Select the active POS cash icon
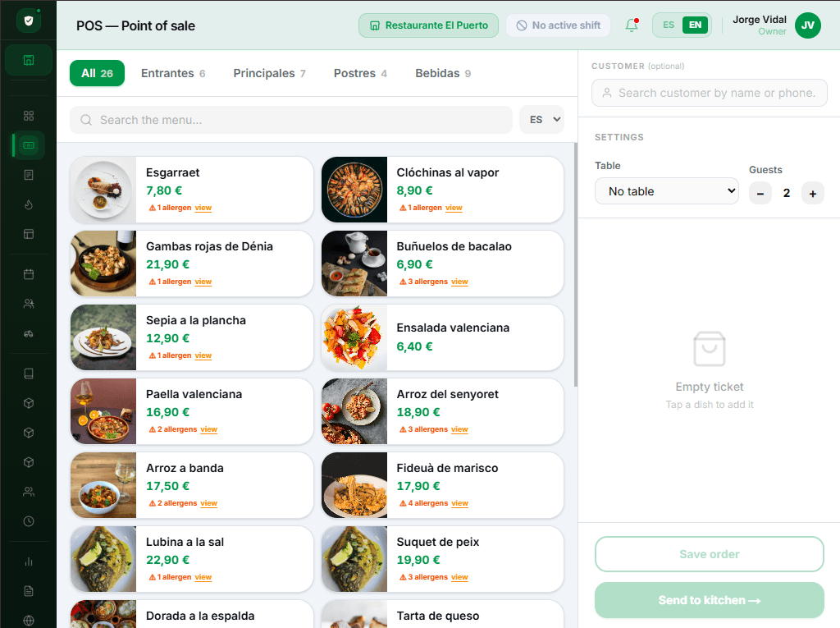The image size is (840, 628). pyautogui.click(x=29, y=145)
